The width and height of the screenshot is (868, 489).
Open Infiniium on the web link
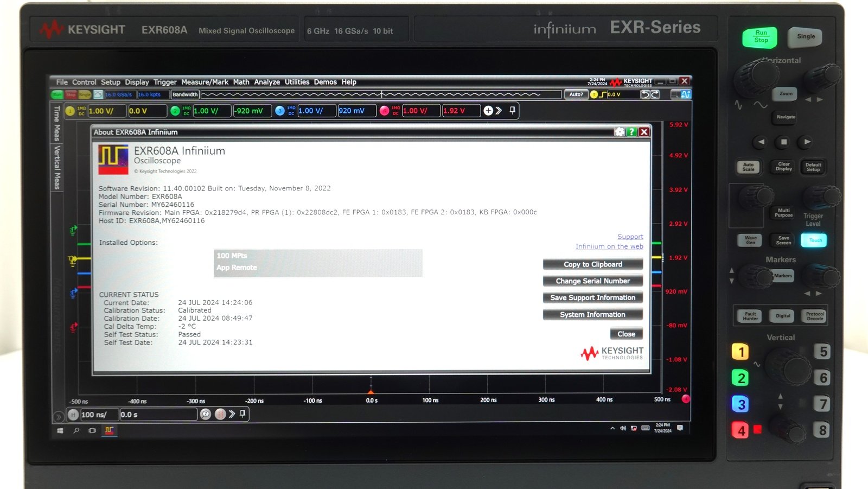[x=609, y=246]
